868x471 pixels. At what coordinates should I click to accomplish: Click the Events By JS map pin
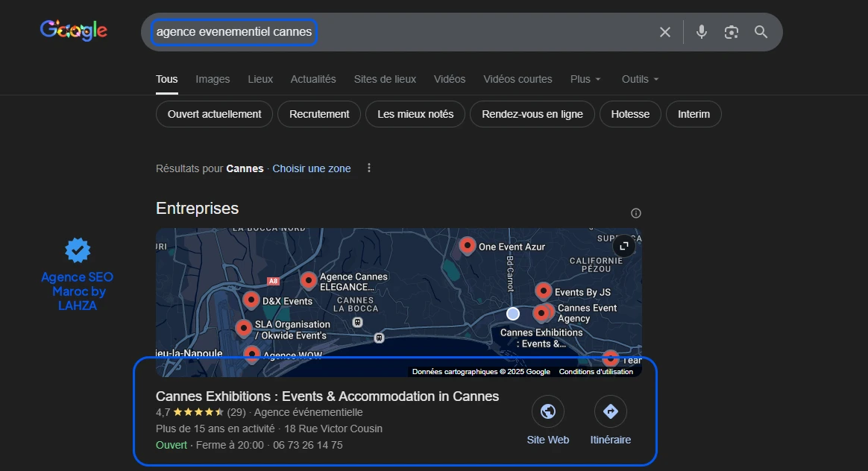coord(543,291)
